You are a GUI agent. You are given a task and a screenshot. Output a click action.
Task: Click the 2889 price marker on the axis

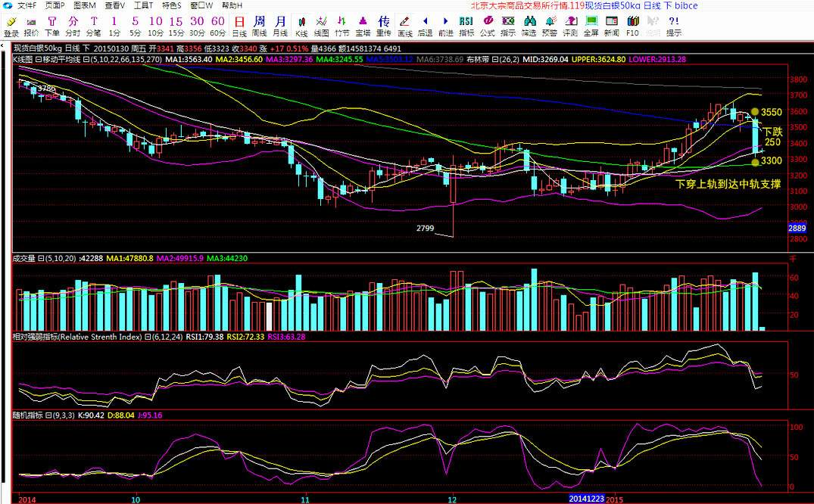797,228
